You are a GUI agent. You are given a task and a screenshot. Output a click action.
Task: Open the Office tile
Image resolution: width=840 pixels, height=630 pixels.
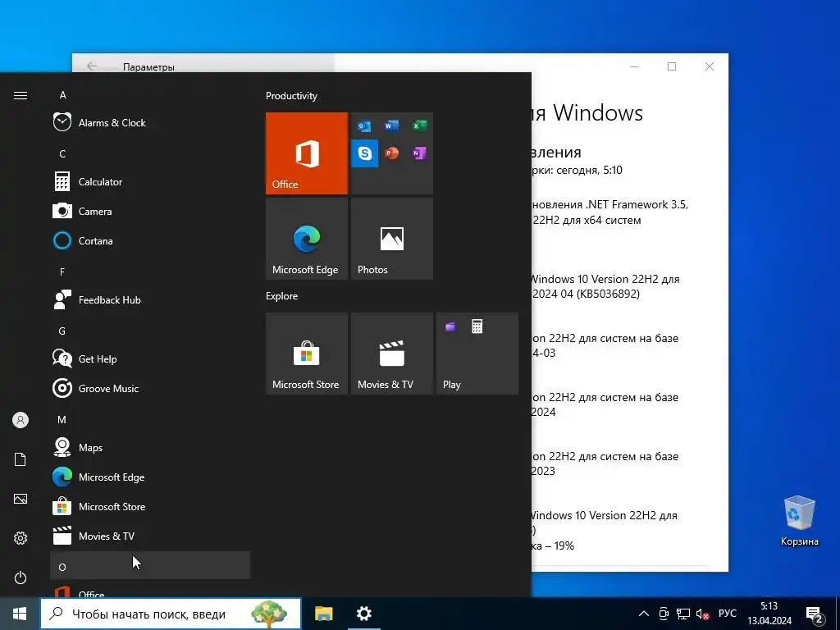307,153
